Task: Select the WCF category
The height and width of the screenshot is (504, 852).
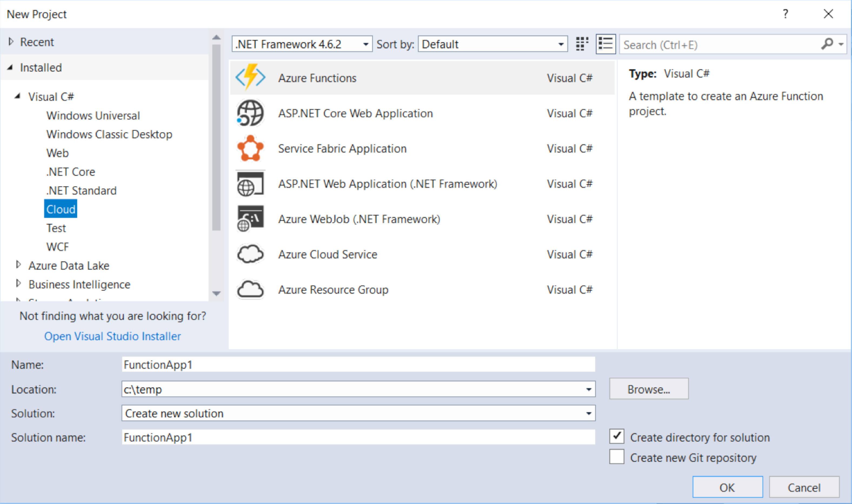Action: [x=57, y=246]
